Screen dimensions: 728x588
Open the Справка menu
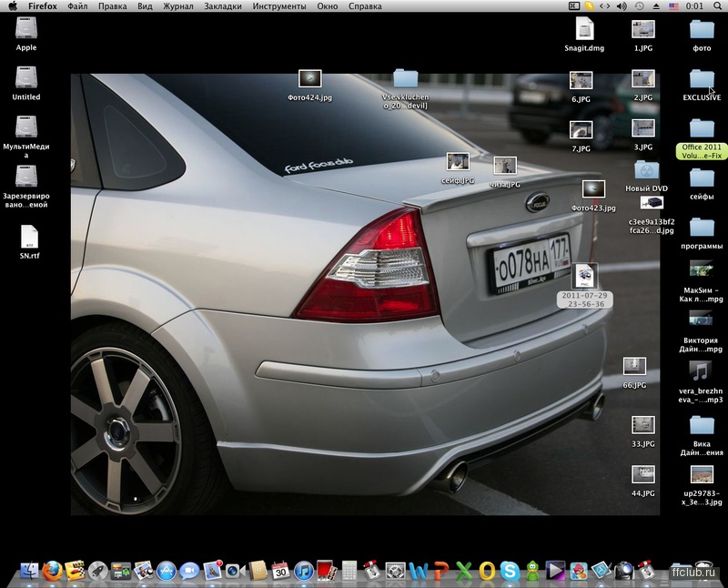pos(365,6)
